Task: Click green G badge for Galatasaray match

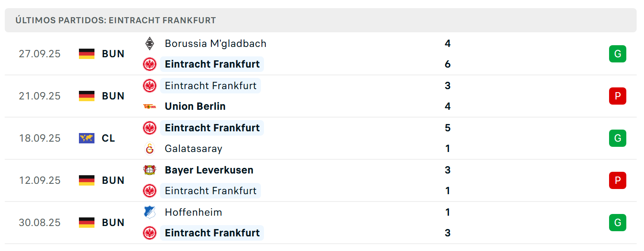Action: point(618,138)
